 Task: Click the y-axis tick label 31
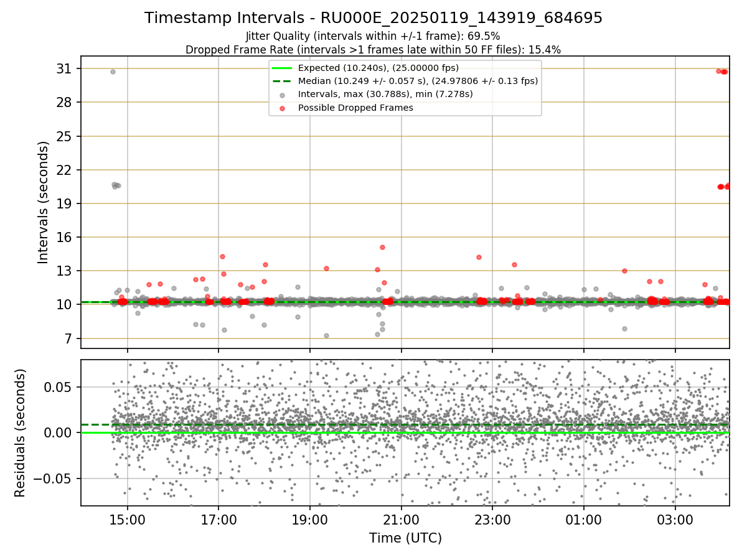65,69
